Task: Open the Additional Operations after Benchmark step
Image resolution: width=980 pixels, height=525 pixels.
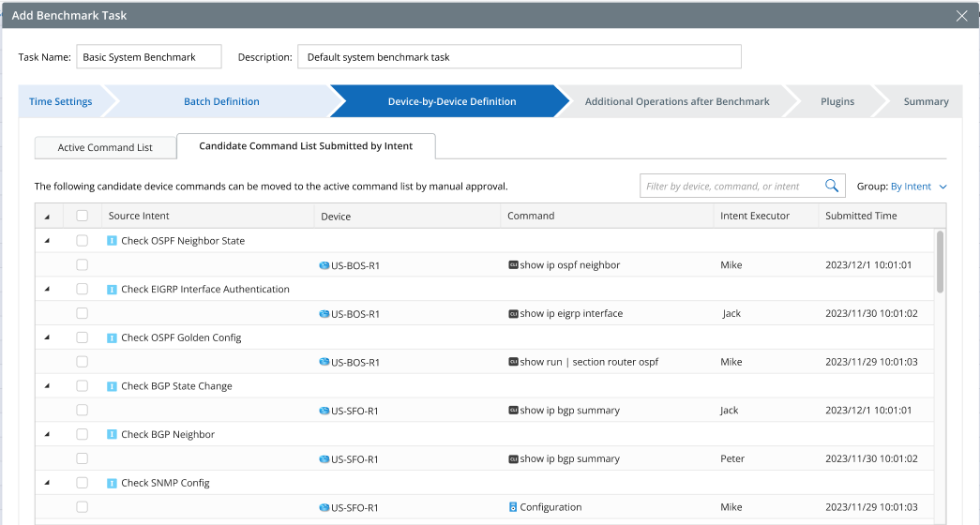Action: [676, 101]
